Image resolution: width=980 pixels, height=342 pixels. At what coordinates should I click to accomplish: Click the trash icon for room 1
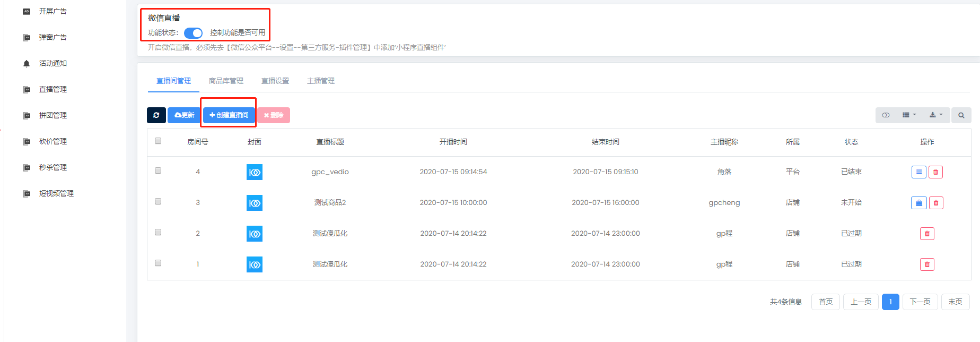927,264
